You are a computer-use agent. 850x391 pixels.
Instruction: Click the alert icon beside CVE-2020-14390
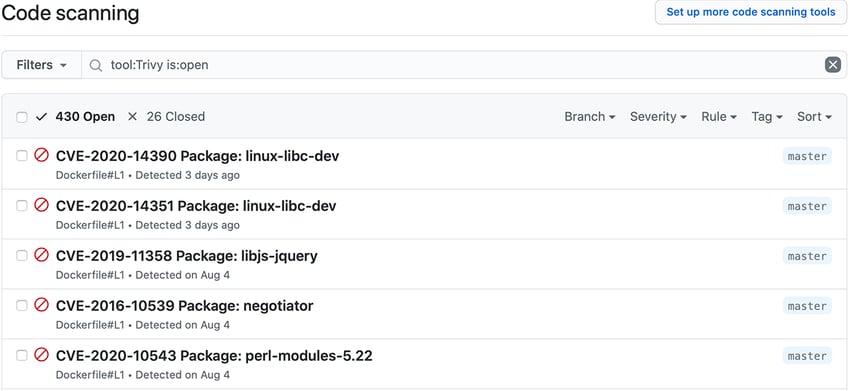point(42,156)
